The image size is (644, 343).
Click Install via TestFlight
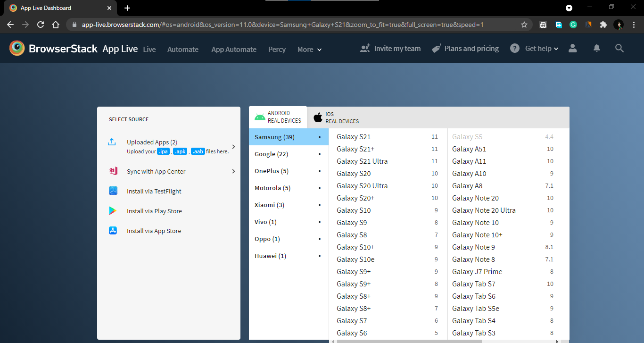tap(154, 191)
